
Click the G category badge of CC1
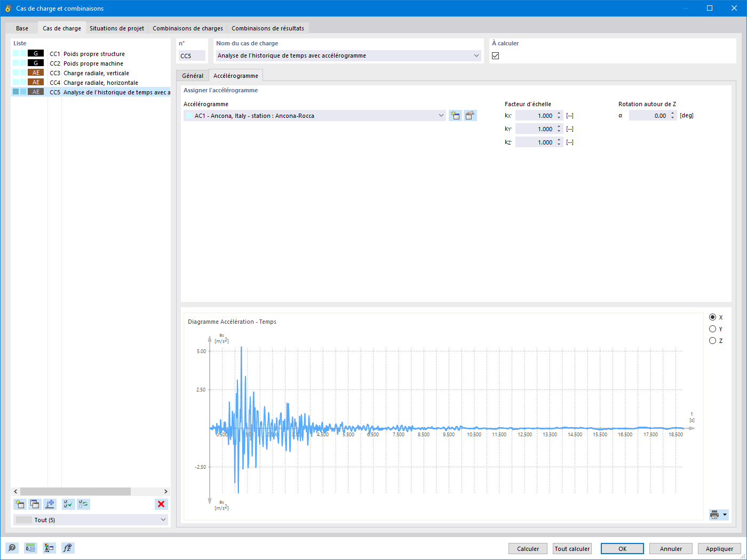[36, 53]
